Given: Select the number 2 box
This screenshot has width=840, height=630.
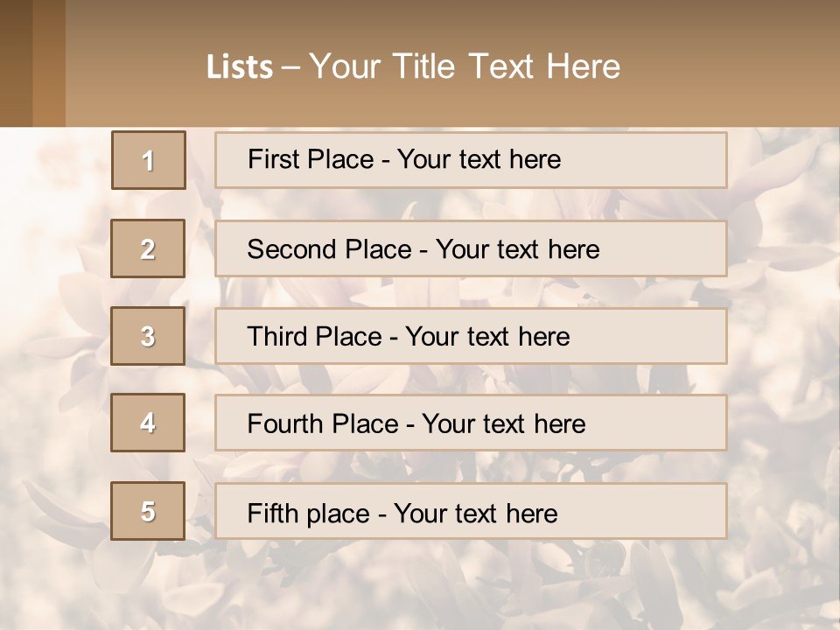Looking at the screenshot, I should 148,248.
